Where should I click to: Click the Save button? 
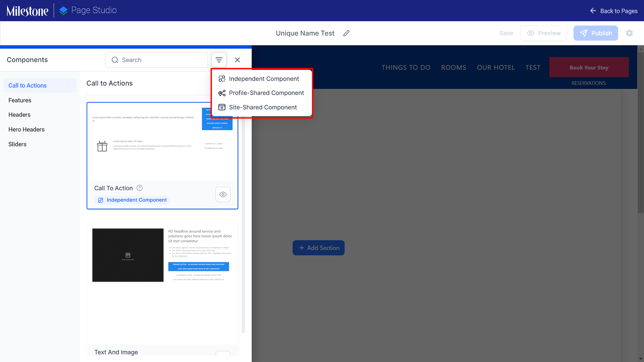click(506, 33)
